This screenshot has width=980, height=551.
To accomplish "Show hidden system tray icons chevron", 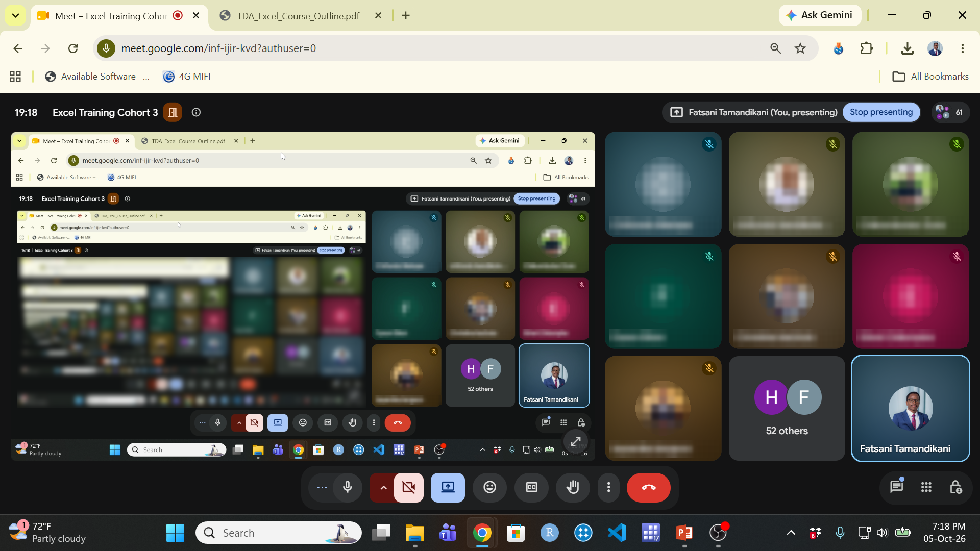I will coord(791,533).
